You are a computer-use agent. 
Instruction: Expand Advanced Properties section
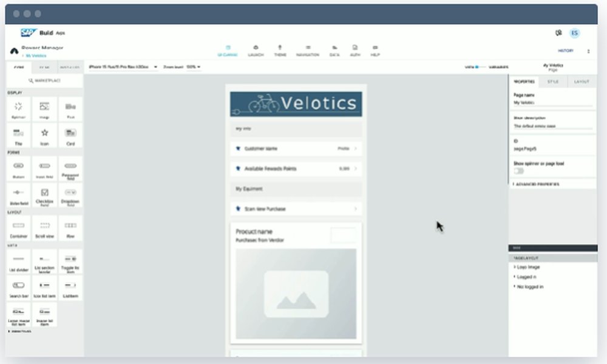tap(537, 184)
